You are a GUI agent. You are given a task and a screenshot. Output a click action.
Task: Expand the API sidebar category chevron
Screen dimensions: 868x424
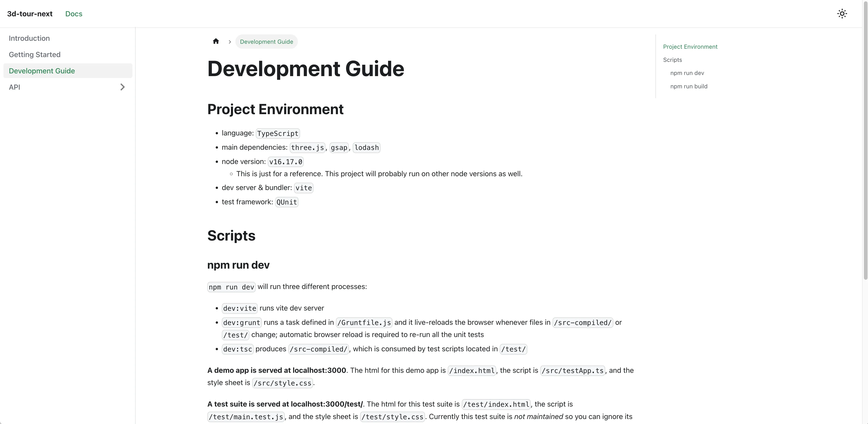point(122,87)
